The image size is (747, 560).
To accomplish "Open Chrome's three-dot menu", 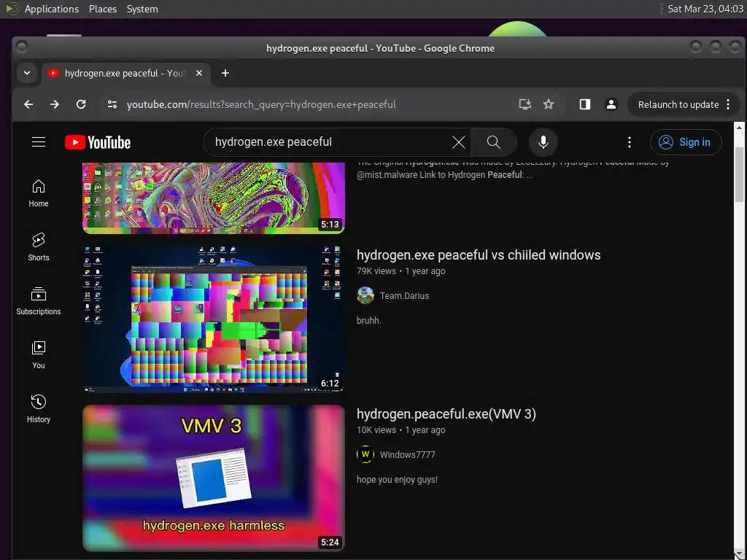I will pyautogui.click(x=728, y=104).
